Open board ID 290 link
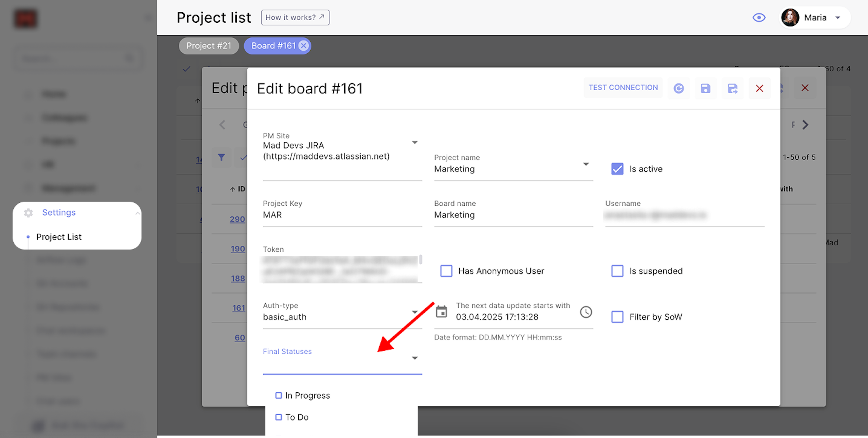Viewport: 868px width, 438px height. coord(237,219)
